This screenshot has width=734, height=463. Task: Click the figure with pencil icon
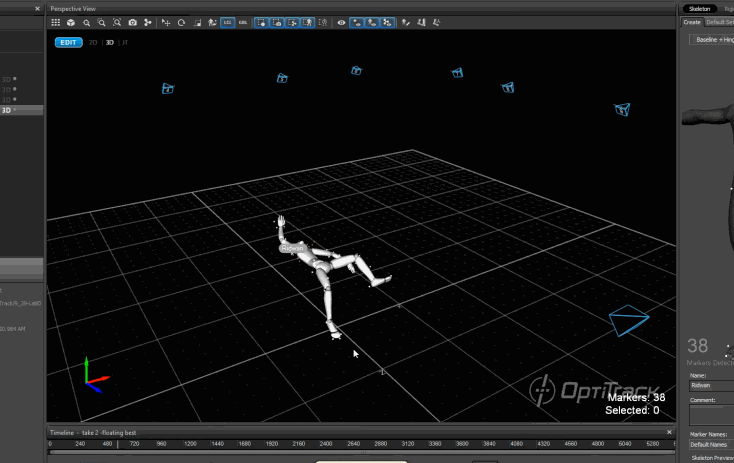pyautogui.click(x=406, y=22)
